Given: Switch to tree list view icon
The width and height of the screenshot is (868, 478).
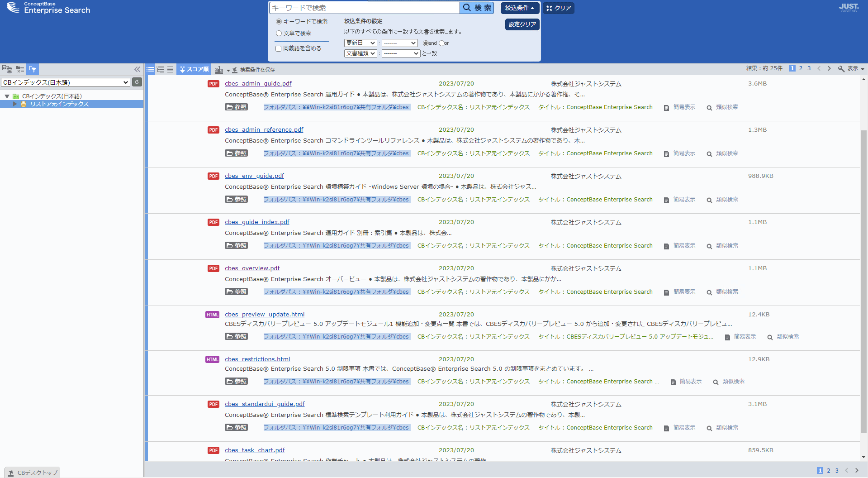Looking at the screenshot, I should pos(160,69).
